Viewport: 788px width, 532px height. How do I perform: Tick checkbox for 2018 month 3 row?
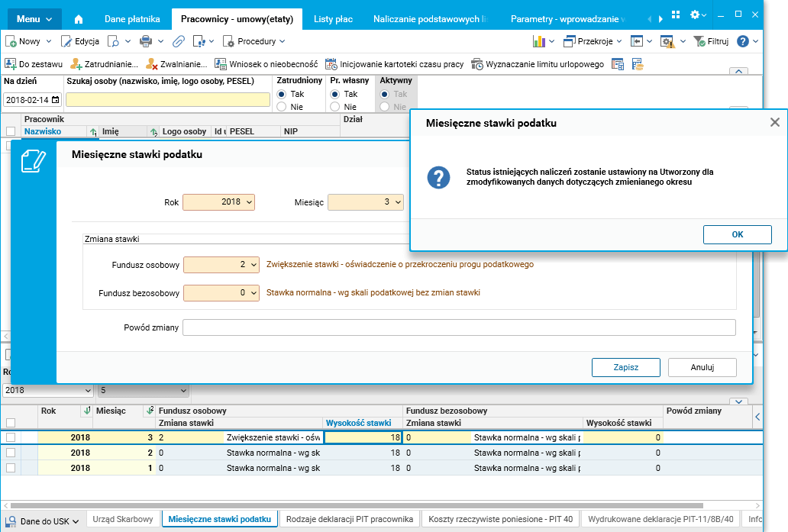[x=11, y=437]
